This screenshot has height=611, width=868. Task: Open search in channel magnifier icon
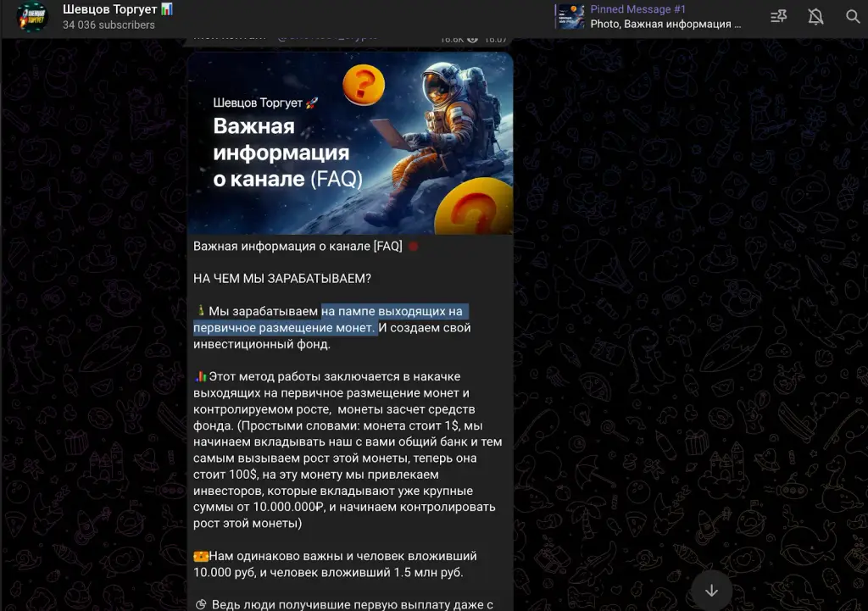coord(853,17)
